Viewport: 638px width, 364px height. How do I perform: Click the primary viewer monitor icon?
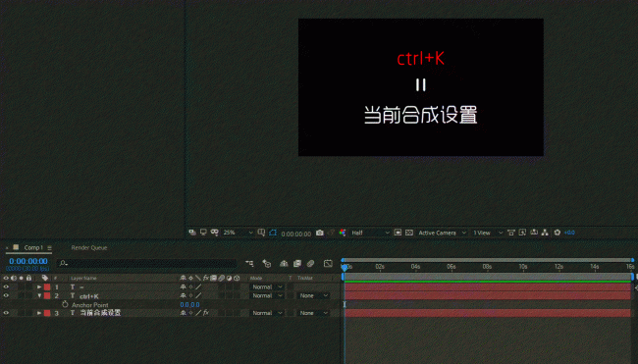[203, 233]
